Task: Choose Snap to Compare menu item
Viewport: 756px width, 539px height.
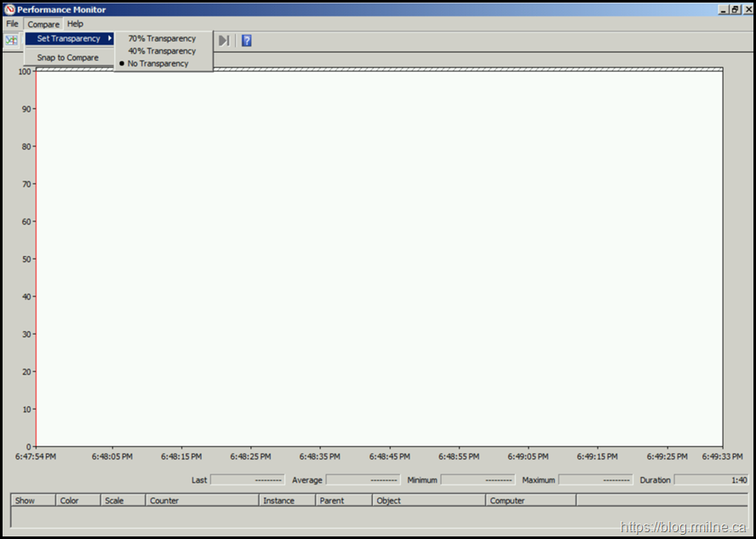Action: pyautogui.click(x=67, y=58)
